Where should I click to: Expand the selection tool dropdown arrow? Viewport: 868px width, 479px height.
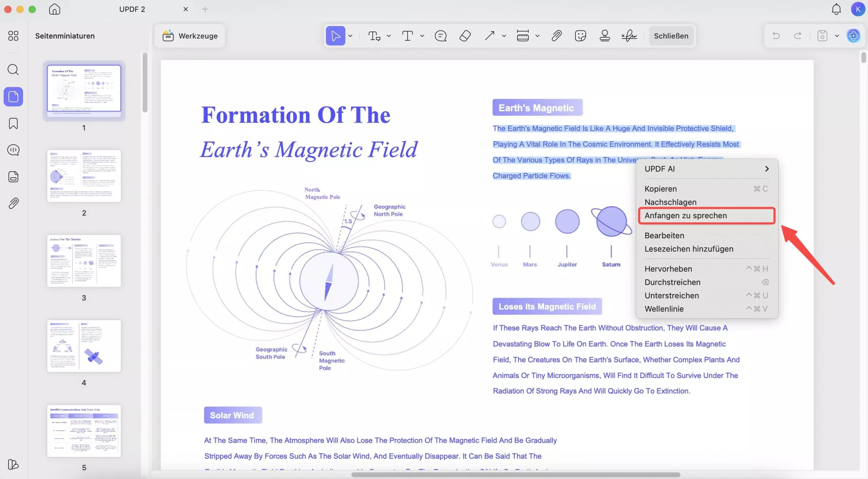(350, 36)
